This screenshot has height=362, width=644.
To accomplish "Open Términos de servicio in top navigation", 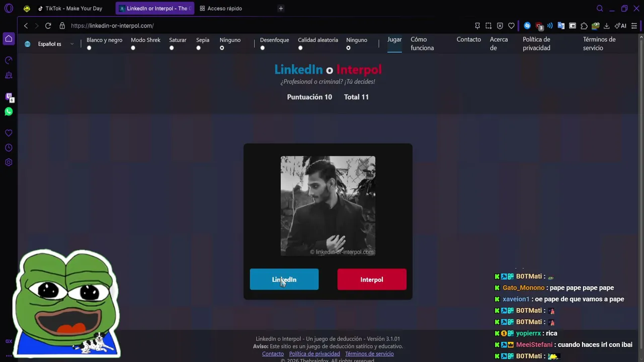I will (599, 44).
